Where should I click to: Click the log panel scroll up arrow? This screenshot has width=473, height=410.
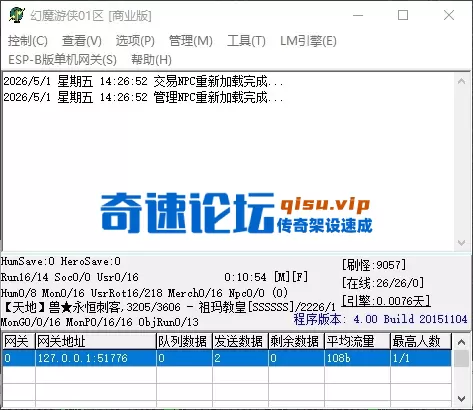coord(462,81)
